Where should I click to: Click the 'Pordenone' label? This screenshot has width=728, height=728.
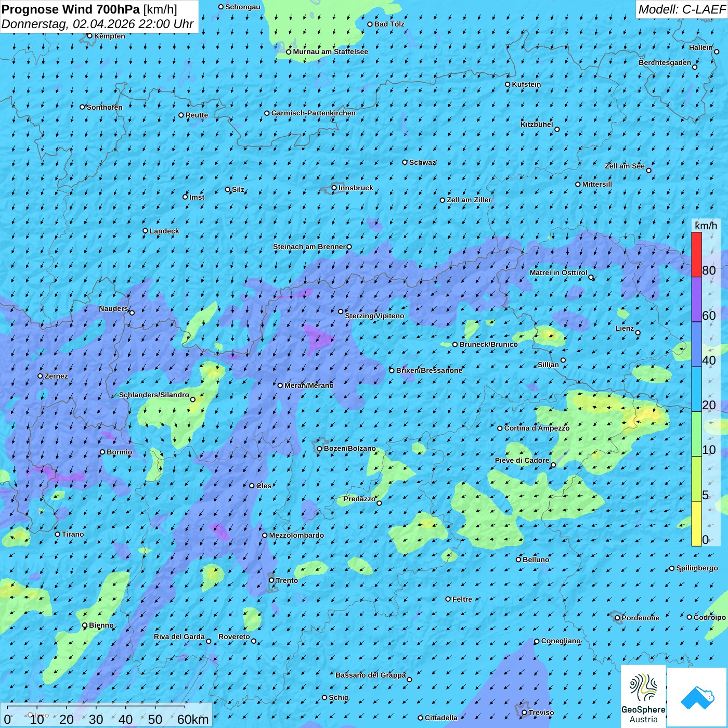pyautogui.click(x=640, y=618)
